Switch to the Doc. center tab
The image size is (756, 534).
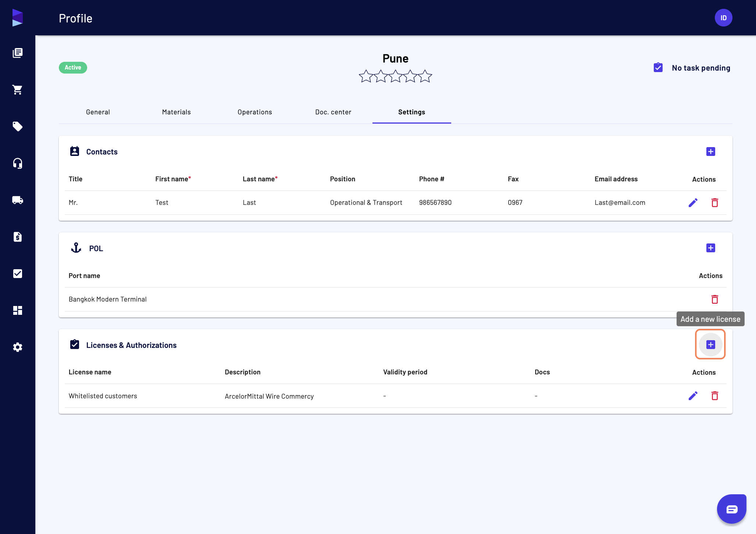click(x=333, y=112)
